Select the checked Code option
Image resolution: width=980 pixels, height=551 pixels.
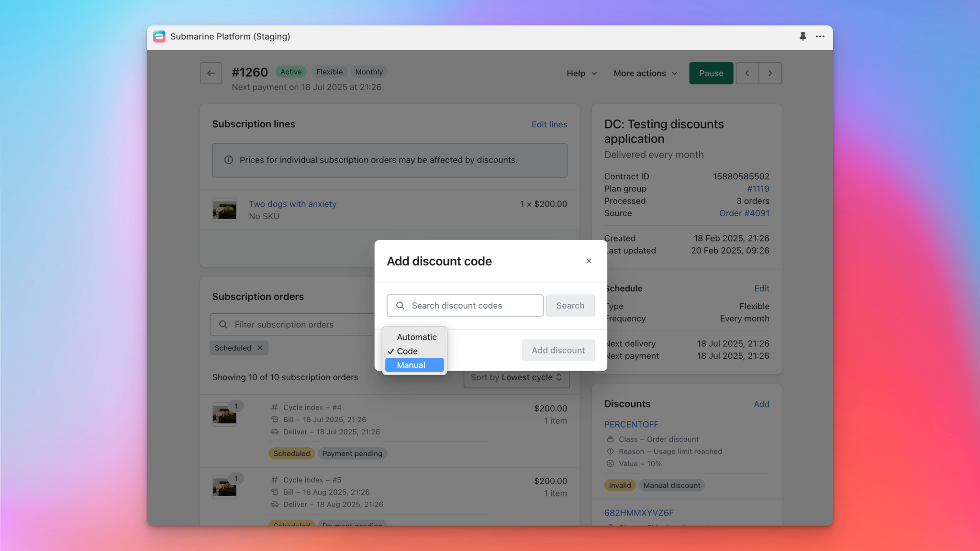[x=407, y=351]
